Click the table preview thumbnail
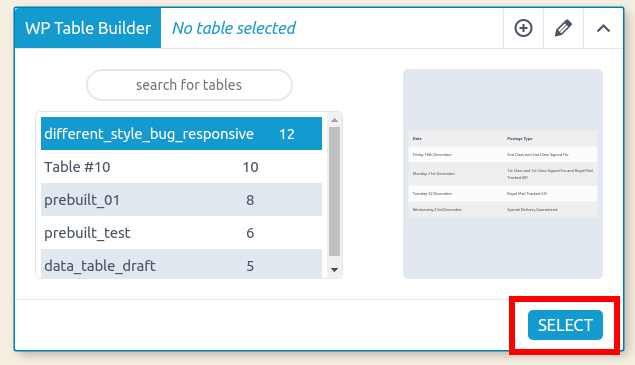This screenshot has height=365, width=635. pos(503,174)
